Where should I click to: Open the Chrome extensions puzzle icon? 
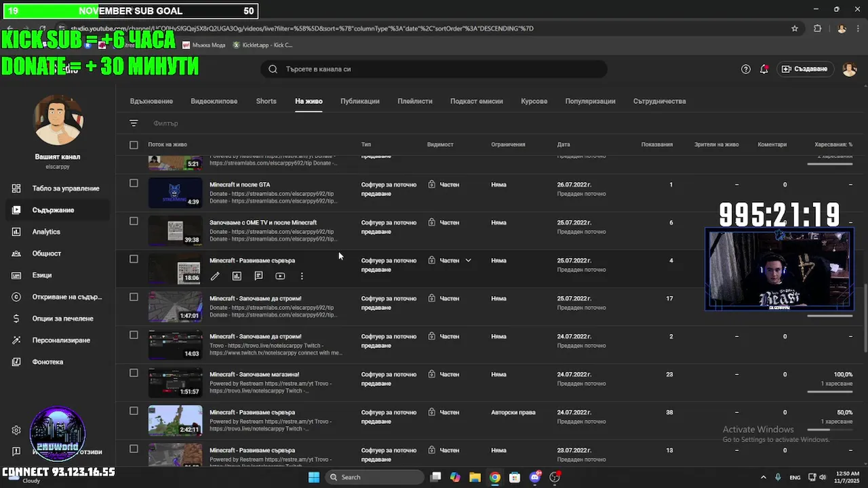817,28
